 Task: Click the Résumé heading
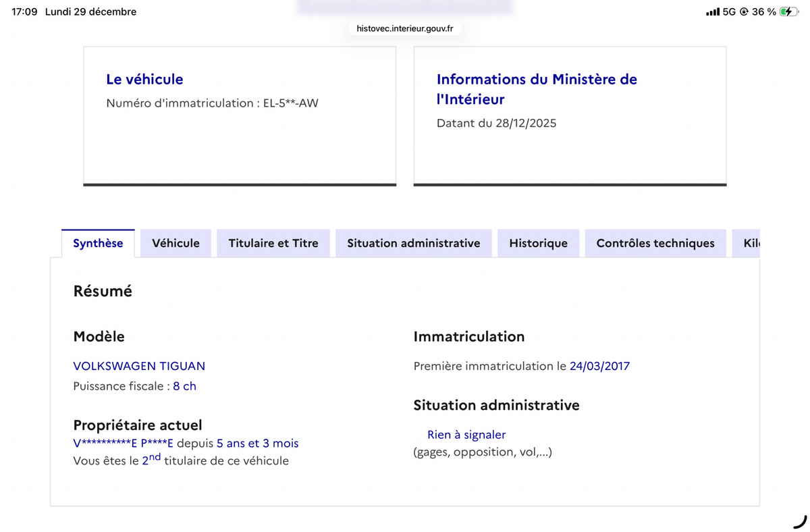pyautogui.click(x=103, y=291)
